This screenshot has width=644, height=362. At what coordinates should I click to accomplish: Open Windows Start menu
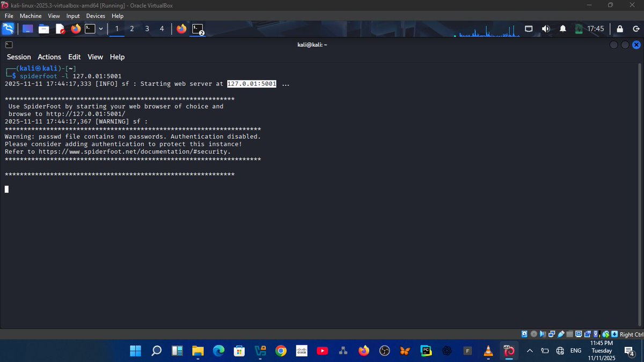pos(136,351)
